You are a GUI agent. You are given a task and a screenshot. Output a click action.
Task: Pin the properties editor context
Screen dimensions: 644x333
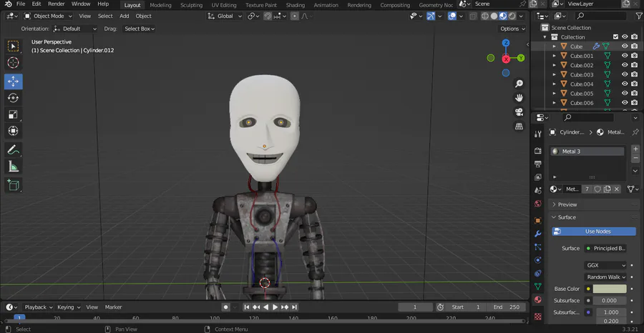[635, 132]
